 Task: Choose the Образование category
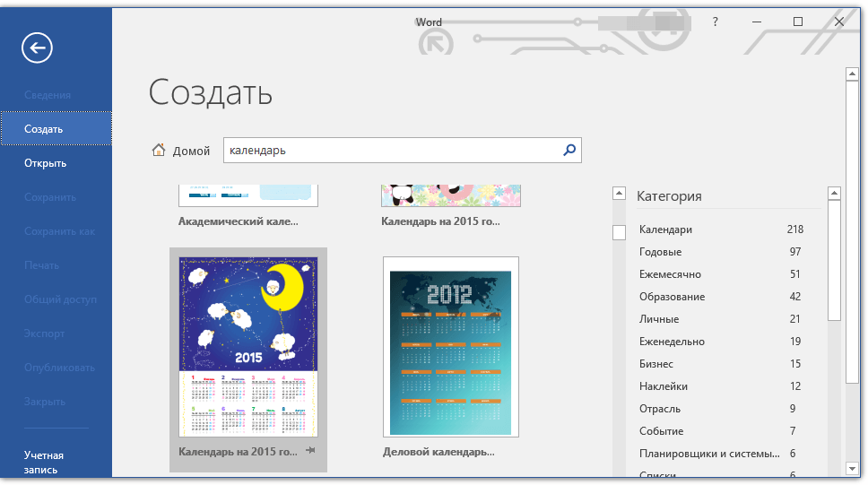point(672,297)
